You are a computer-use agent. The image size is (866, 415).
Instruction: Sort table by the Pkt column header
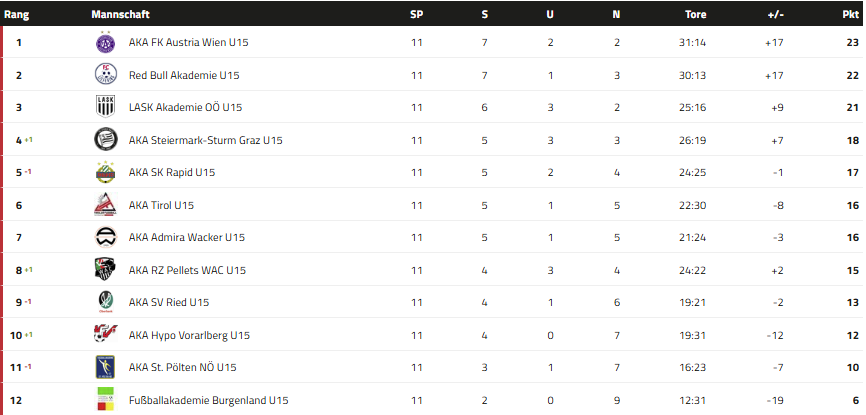click(x=852, y=15)
